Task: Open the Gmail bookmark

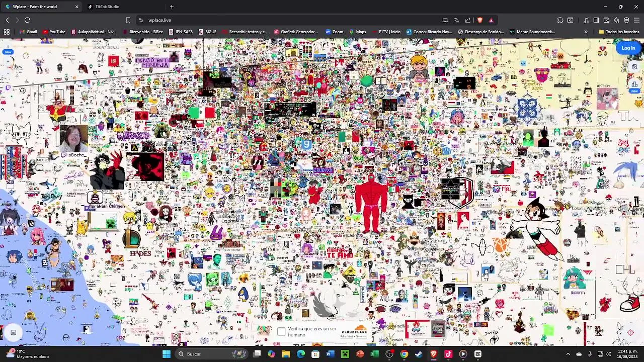Action: click(28, 32)
